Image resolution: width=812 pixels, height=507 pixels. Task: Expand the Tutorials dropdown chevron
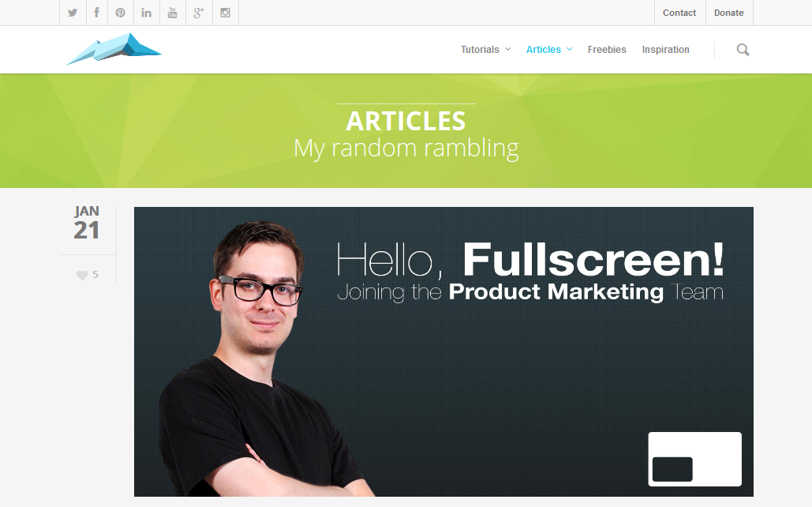(507, 49)
